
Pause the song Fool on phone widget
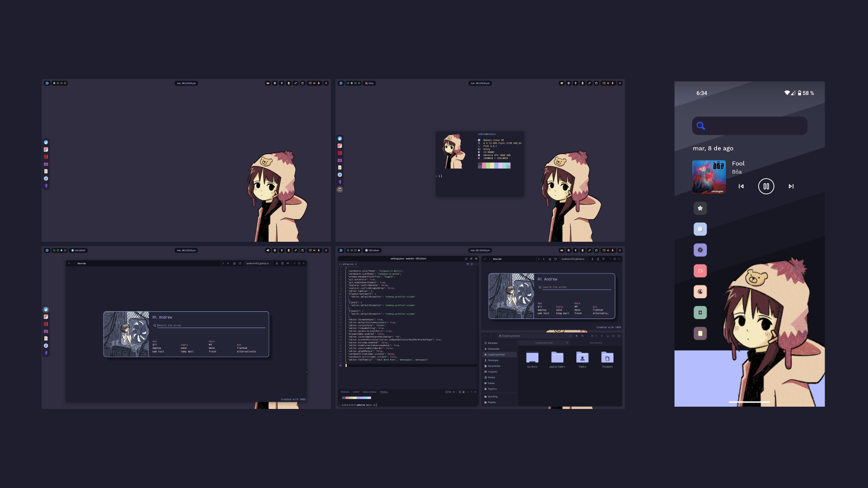click(766, 186)
